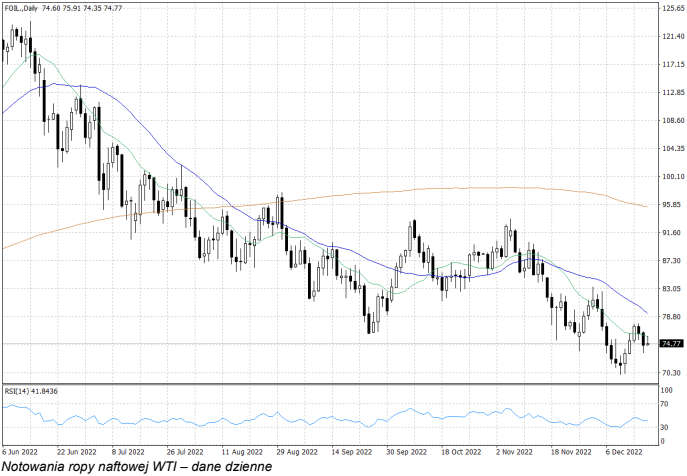The image size is (687, 476).
Task: Click the current price tag 74.77
Action: (671, 343)
